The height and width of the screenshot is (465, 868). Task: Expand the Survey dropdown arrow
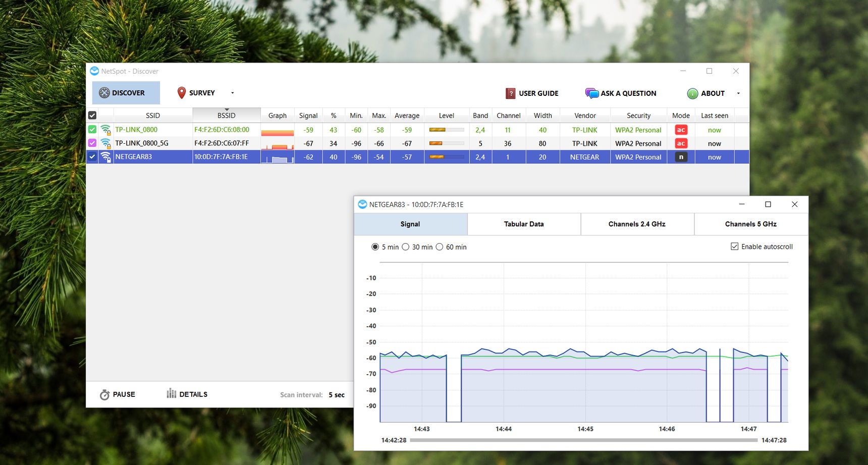(233, 93)
